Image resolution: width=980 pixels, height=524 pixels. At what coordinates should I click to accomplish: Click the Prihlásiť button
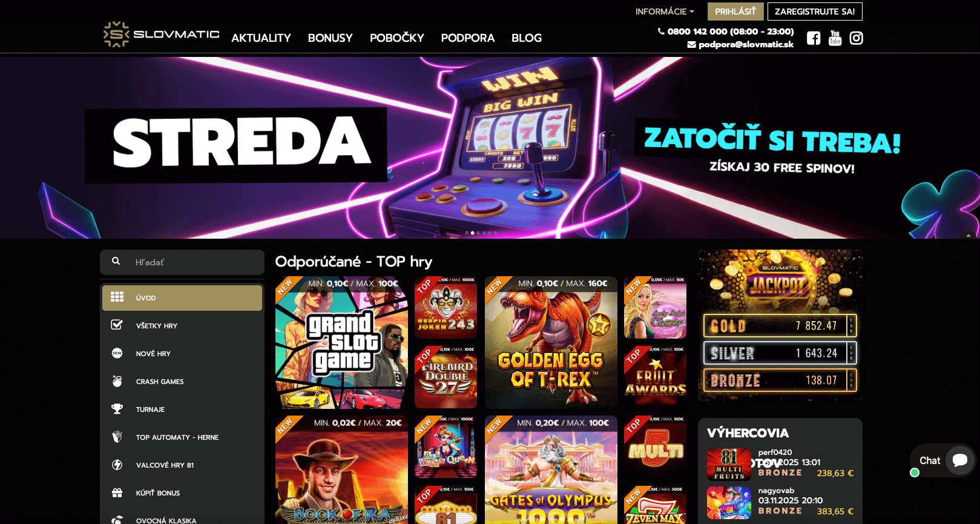coord(735,12)
